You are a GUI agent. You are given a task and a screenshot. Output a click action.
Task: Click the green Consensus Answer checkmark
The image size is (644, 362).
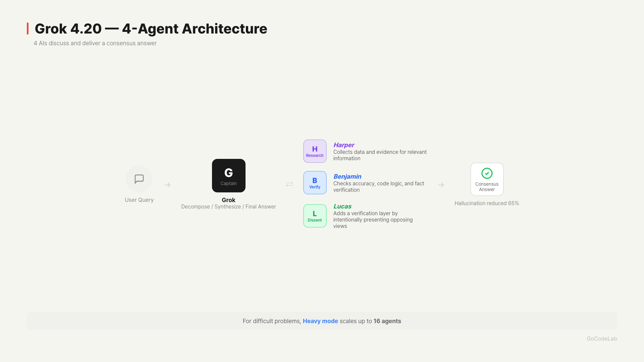[x=487, y=173]
